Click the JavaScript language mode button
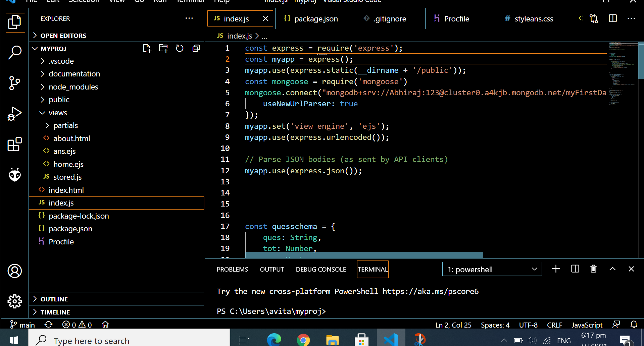 click(x=587, y=325)
